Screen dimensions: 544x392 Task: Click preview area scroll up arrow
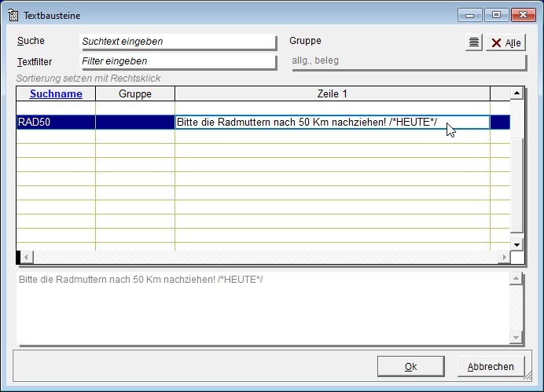click(x=516, y=278)
